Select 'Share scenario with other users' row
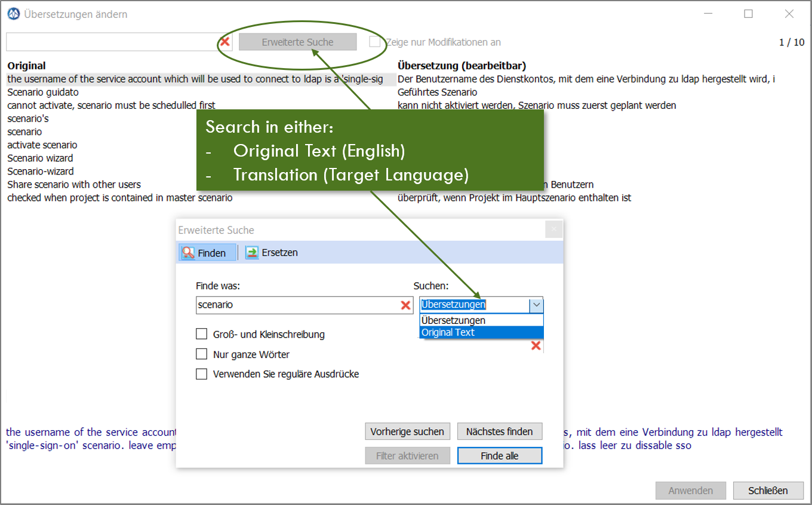This screenshot has width=812, height=505. tap(74, 184)
